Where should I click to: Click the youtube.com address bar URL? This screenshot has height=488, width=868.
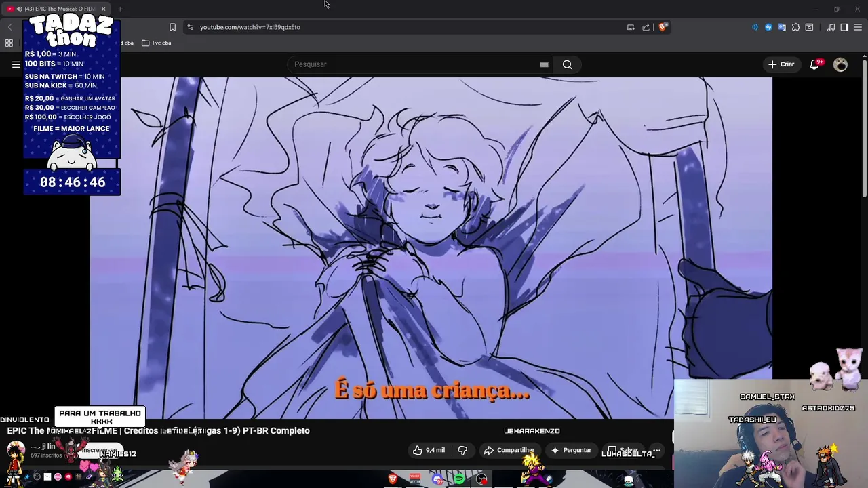click(250, 27)
